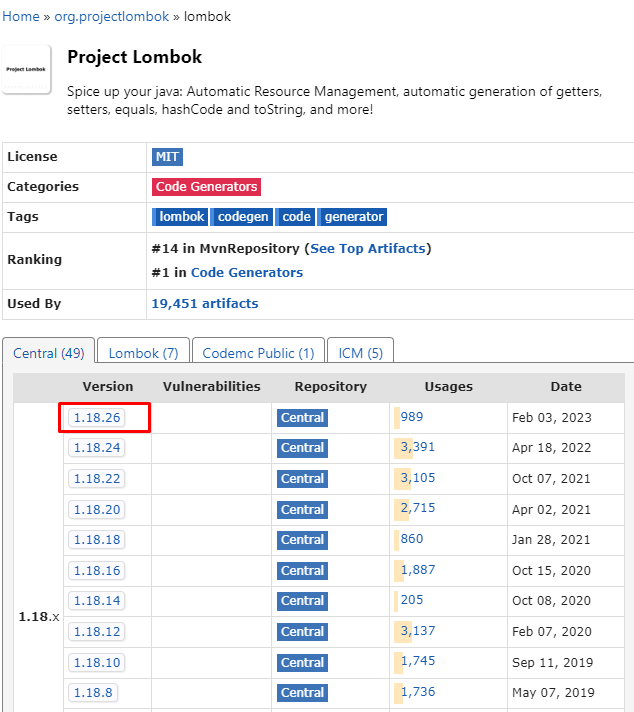Click the date Apr 18, 2022
The height and width of the screenshot is (712, 634).
(x=551, y=448)
